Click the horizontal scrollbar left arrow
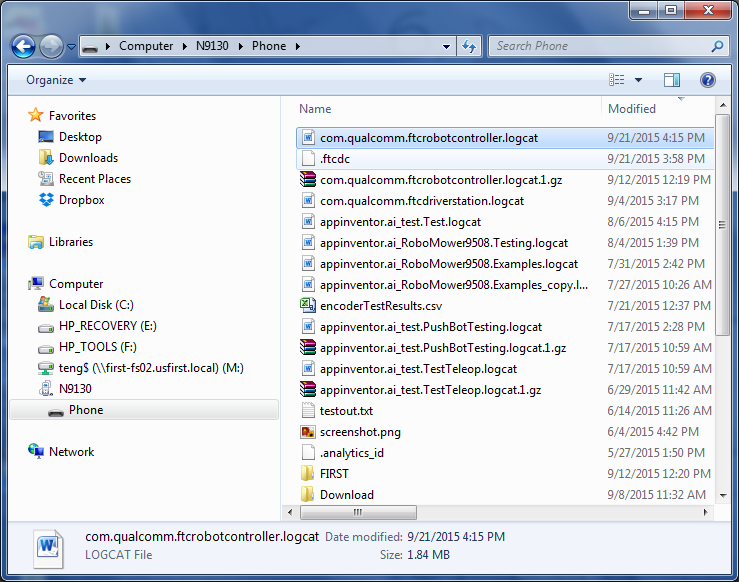The image size is (739, 582). pos(290,512)
